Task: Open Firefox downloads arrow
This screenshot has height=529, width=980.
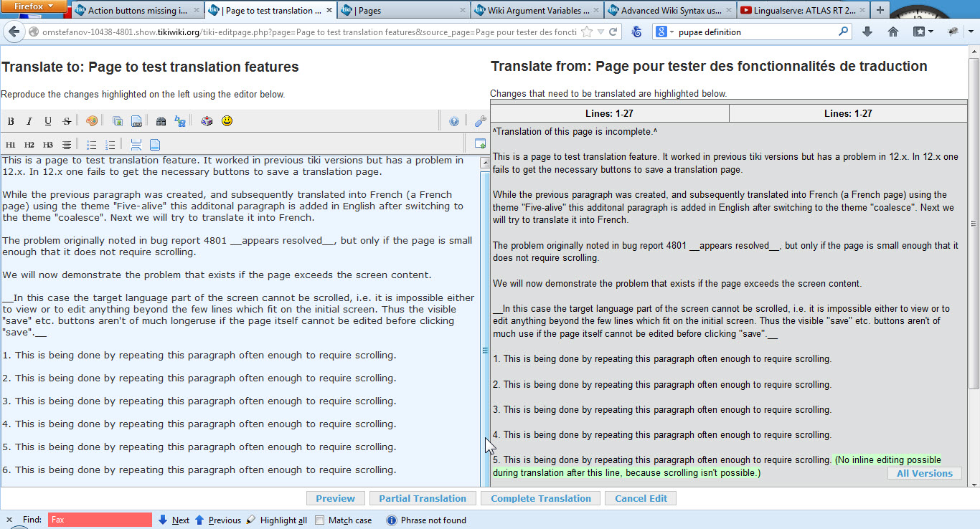Action: [867, 32]
